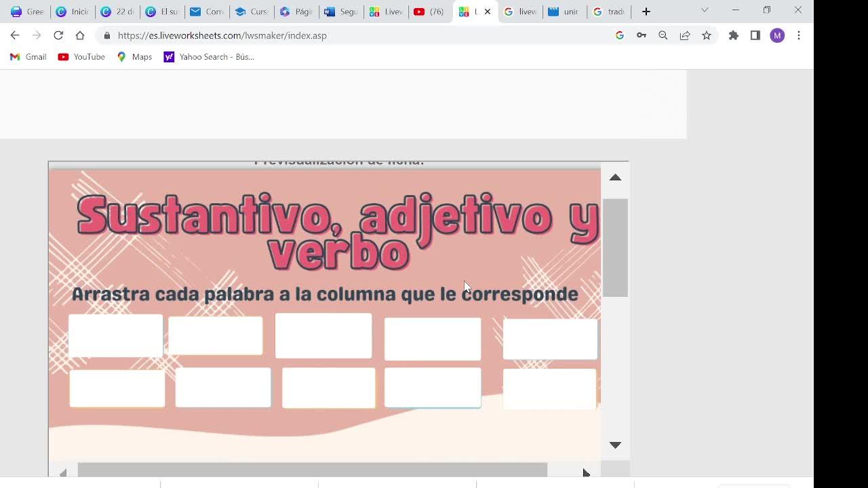Click the preview horizontal scroll right arrow
Screen dimensions: 868x488
tap(587, 472)
